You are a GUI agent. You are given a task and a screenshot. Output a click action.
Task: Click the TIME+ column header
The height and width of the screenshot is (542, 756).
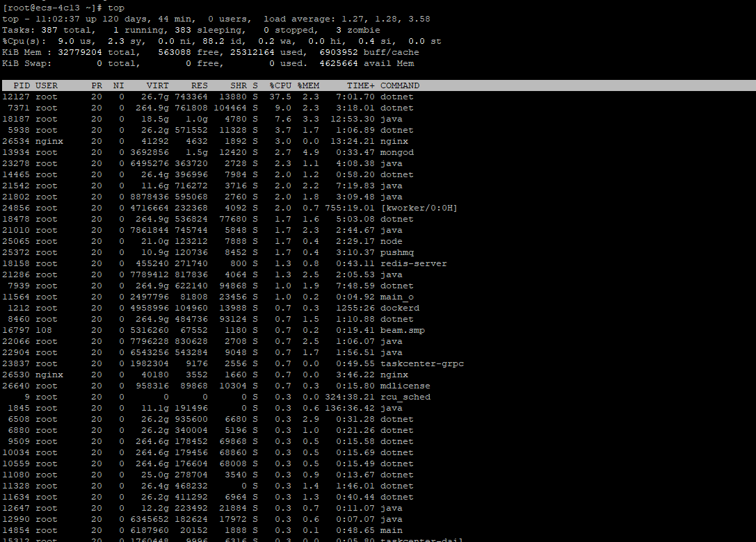point(361,85)
